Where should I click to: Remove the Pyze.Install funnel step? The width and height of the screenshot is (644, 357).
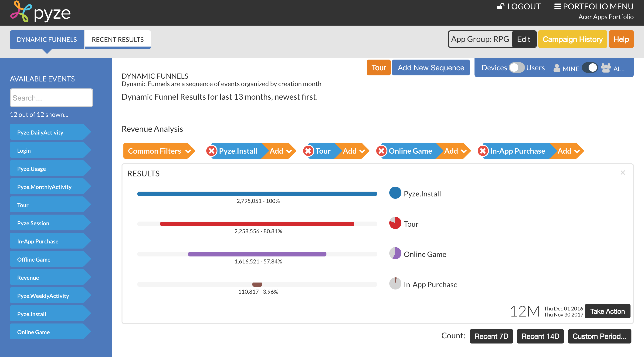pyautogui.click(x=212, y=151)
